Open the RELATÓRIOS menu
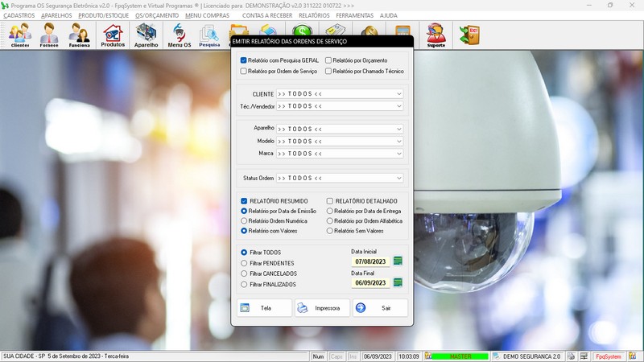Viewport: 644px width, 362px height. (314, 15)
